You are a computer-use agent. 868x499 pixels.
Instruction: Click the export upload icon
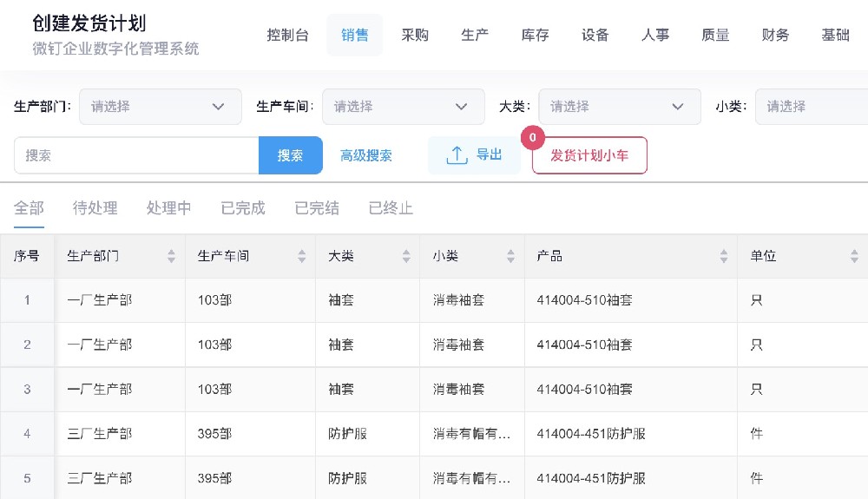pos(457,155)
